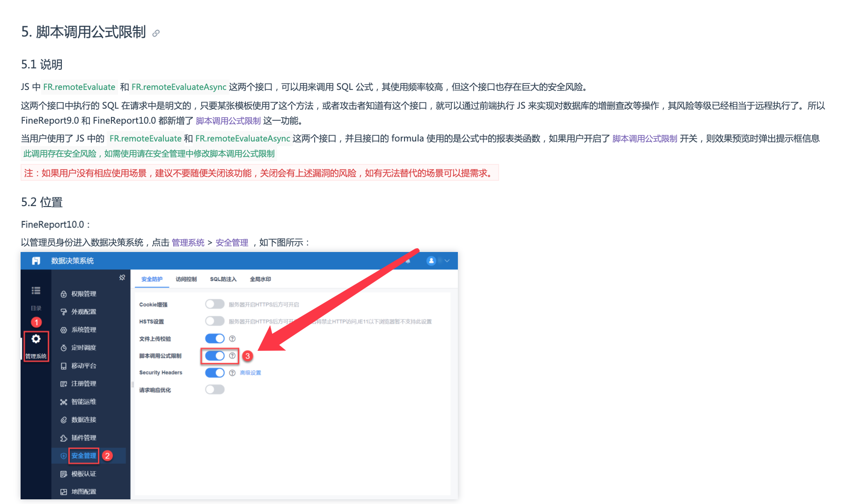Image resolution: width=868 pixels, height=504 pixels.
Task: Switch to the 安全防护 tab
Action: coord(152,279)
